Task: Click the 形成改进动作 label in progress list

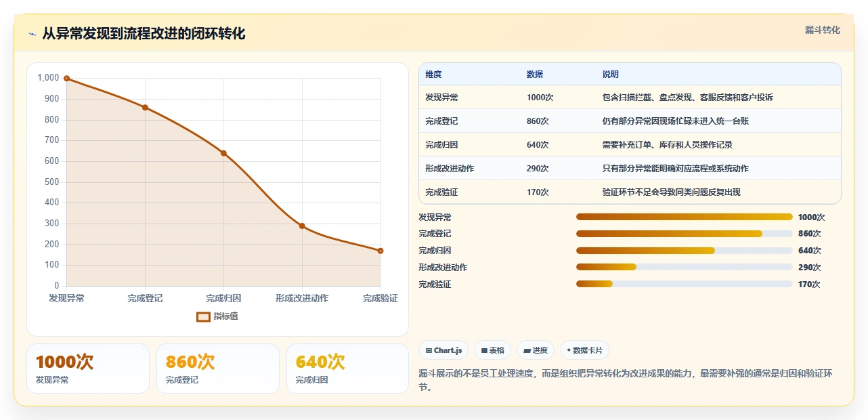Action: tap(443, 268)
